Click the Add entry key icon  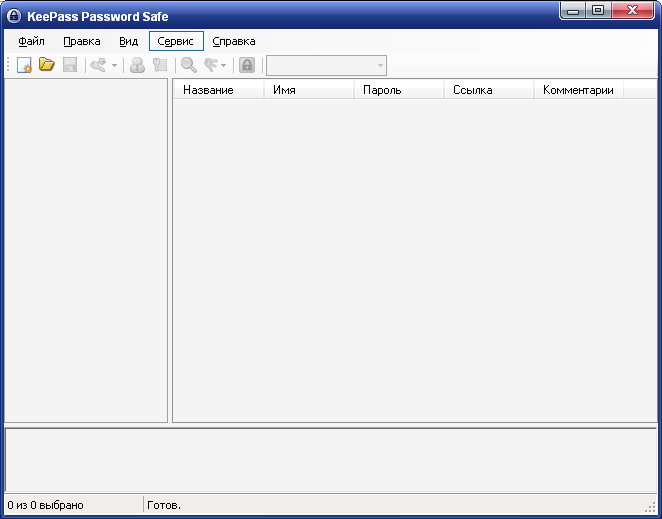point(98,65)
